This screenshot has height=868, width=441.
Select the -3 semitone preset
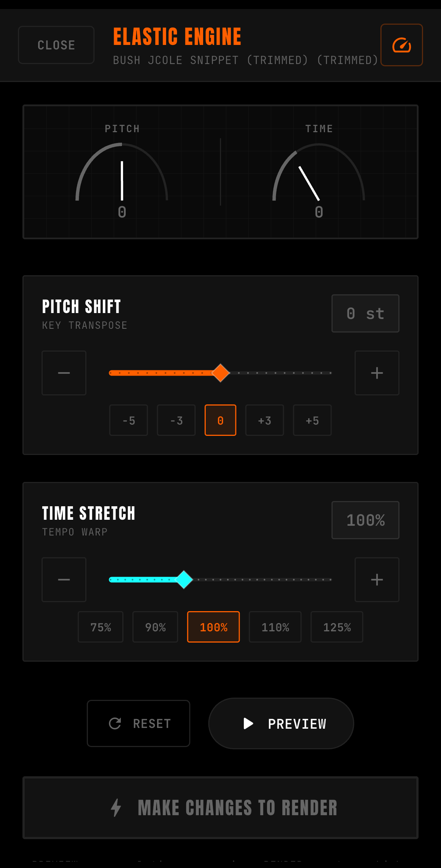(x=176, y=420)
